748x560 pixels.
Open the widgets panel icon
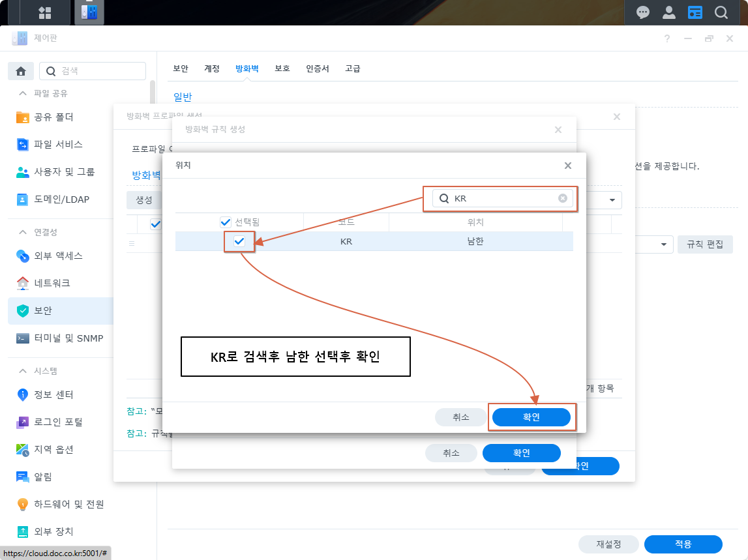(x=695, y=12)
